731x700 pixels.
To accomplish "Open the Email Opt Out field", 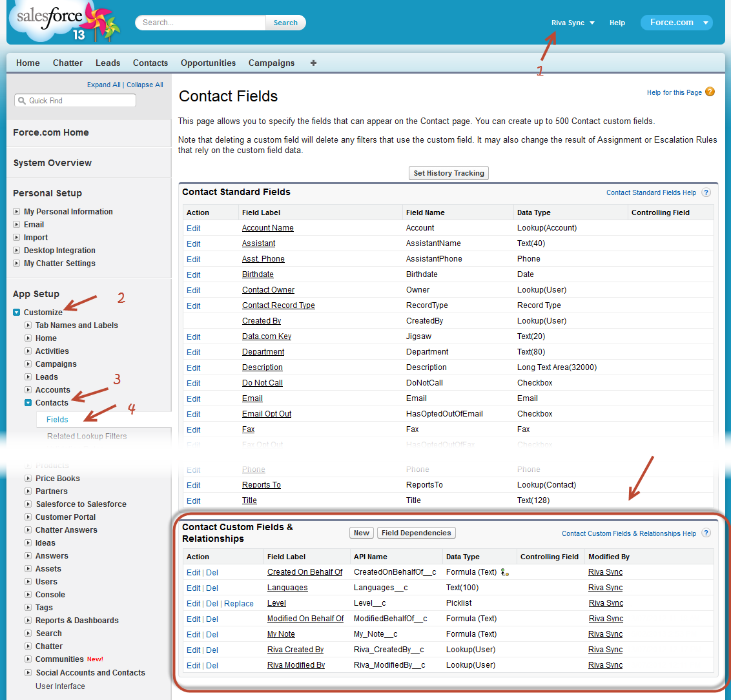I will (x=267, y=414).
